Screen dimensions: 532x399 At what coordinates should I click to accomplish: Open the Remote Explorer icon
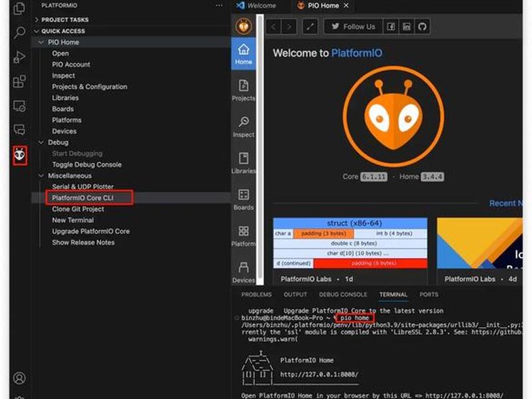[19, 106]
